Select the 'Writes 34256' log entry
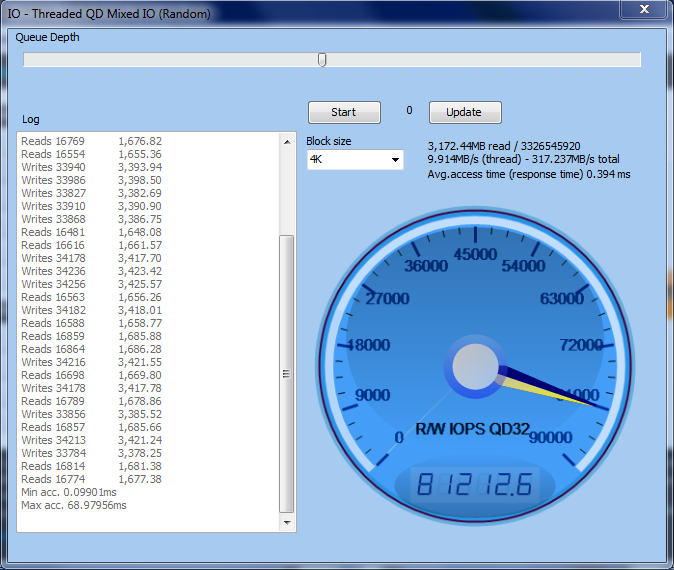 [x=90, y=284]
